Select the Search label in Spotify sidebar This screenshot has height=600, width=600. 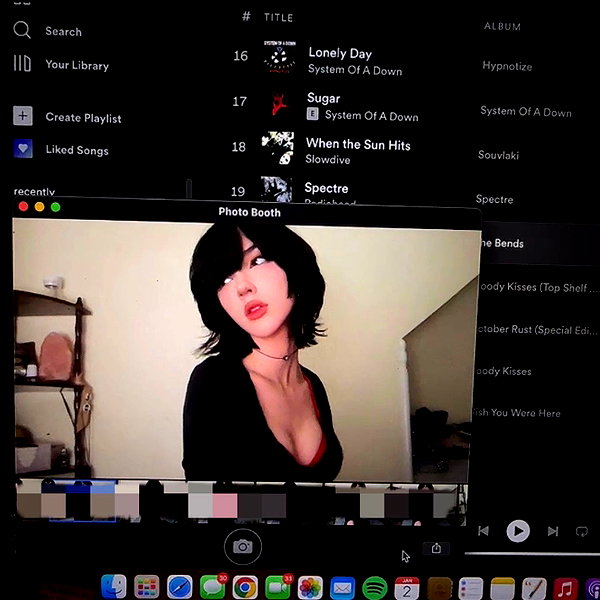click(64, 31)
